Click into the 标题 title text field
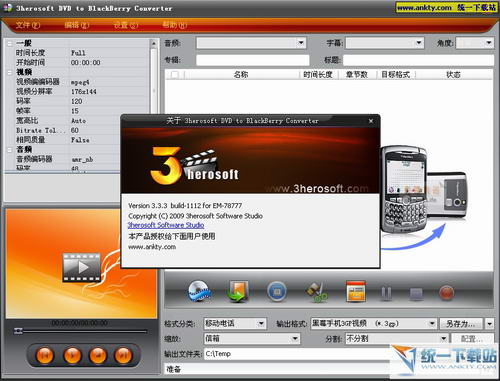 click(x=419, y=60)
